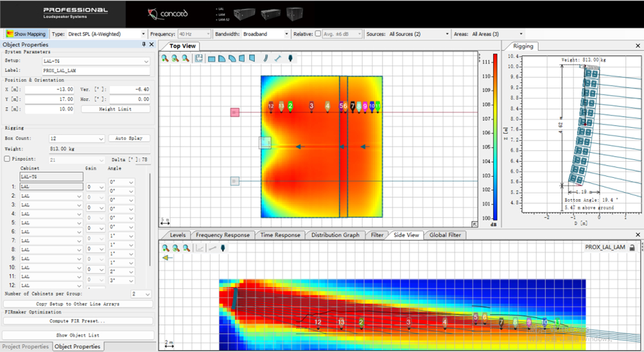
Task: Click Compute FIR Preset button
Action: click(78, 321)
